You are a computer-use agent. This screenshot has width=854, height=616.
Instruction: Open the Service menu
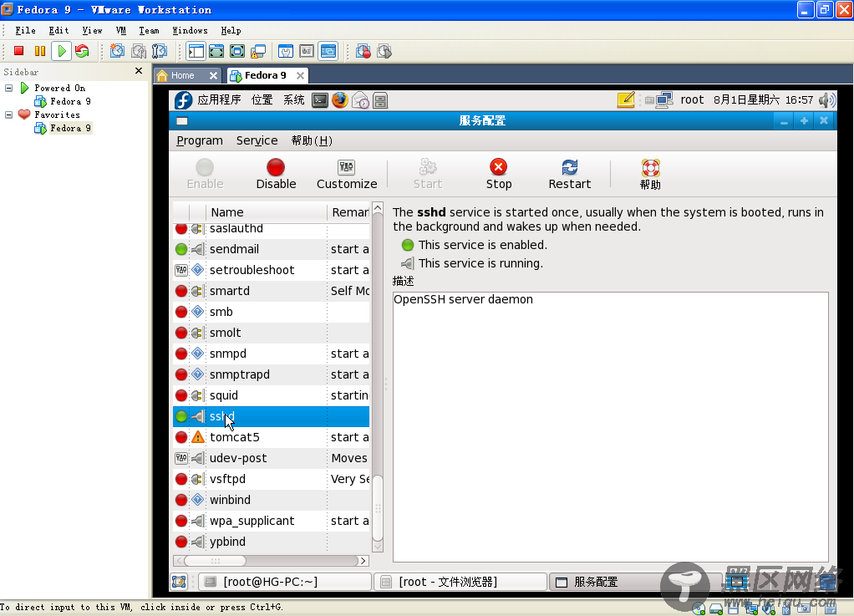coord(257,140)
